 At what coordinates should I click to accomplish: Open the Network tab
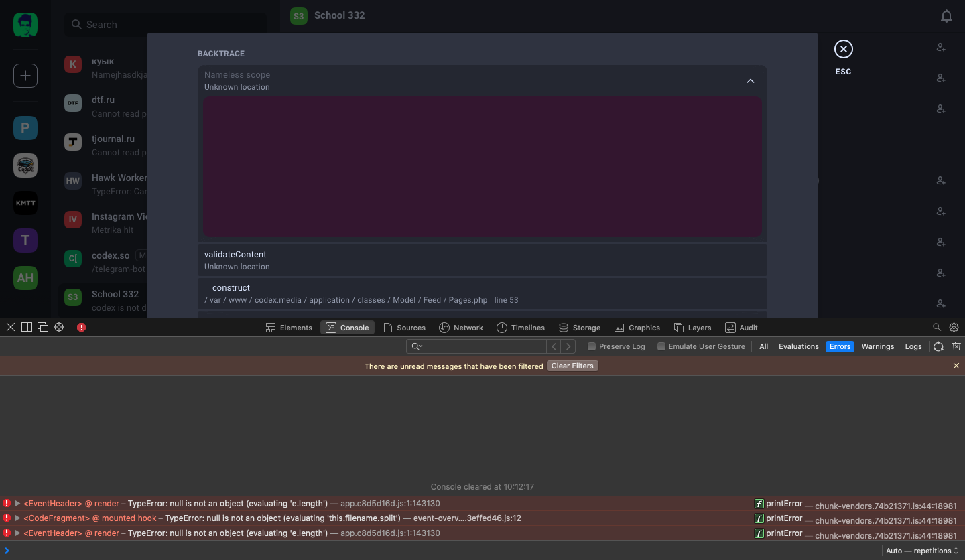click(x=461, y=328)
